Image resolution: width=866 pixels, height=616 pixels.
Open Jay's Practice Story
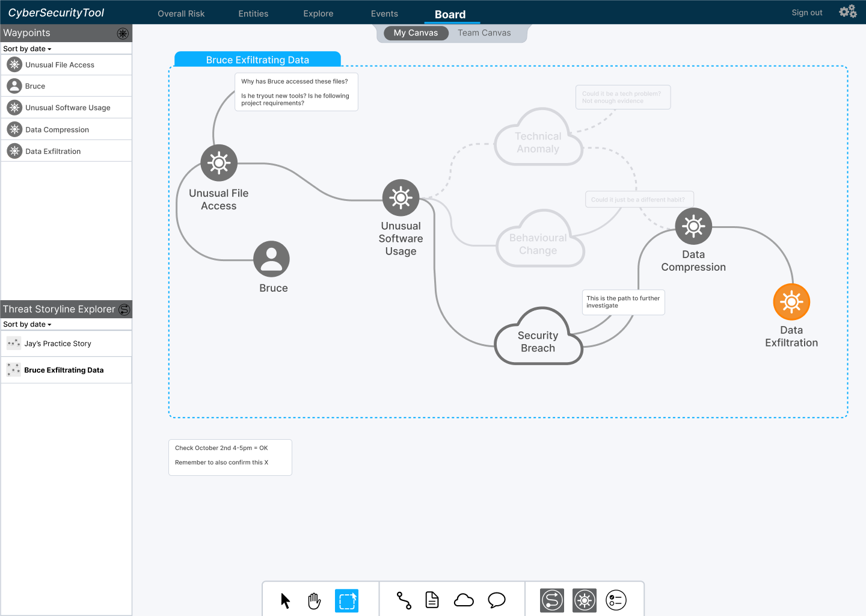click(58, 343)
